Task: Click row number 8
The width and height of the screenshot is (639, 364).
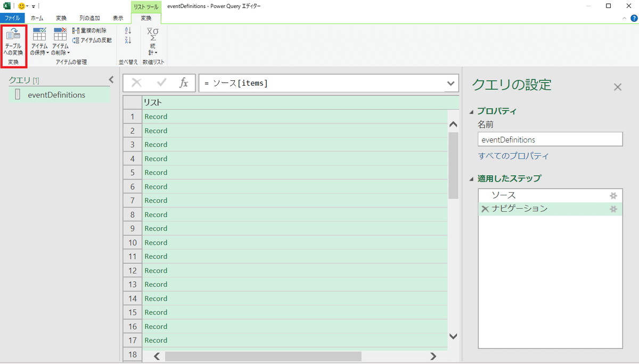Action: click(133, 214)
